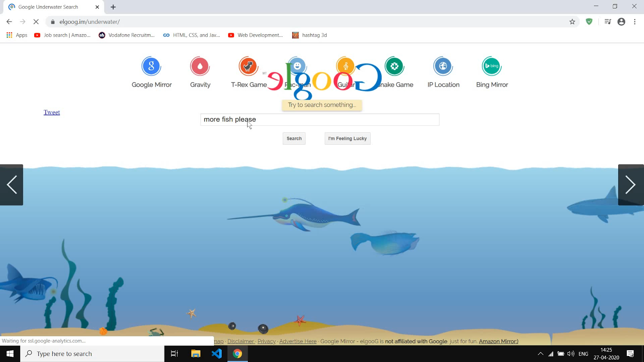The image size is (644, 362).
Task: Open the Advertise Here link
Action: coord(298,341)
